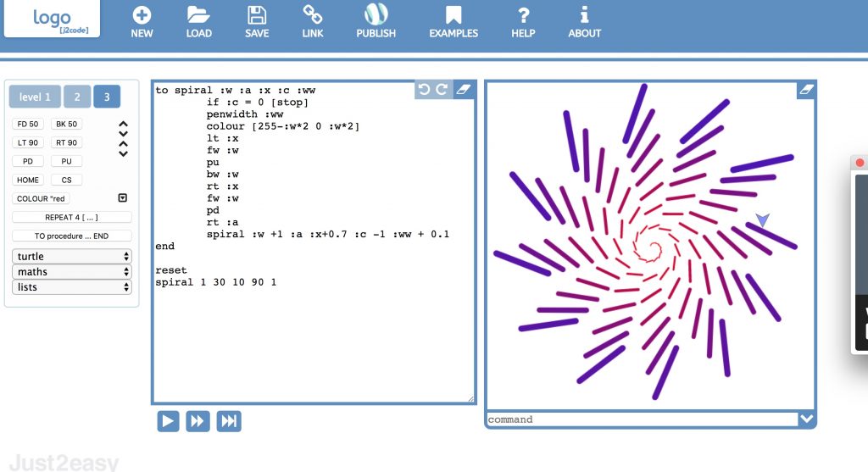Screen dimensions: 868x472
Task: Increase the distance value with the topmost up arrow
Action: 124,124
